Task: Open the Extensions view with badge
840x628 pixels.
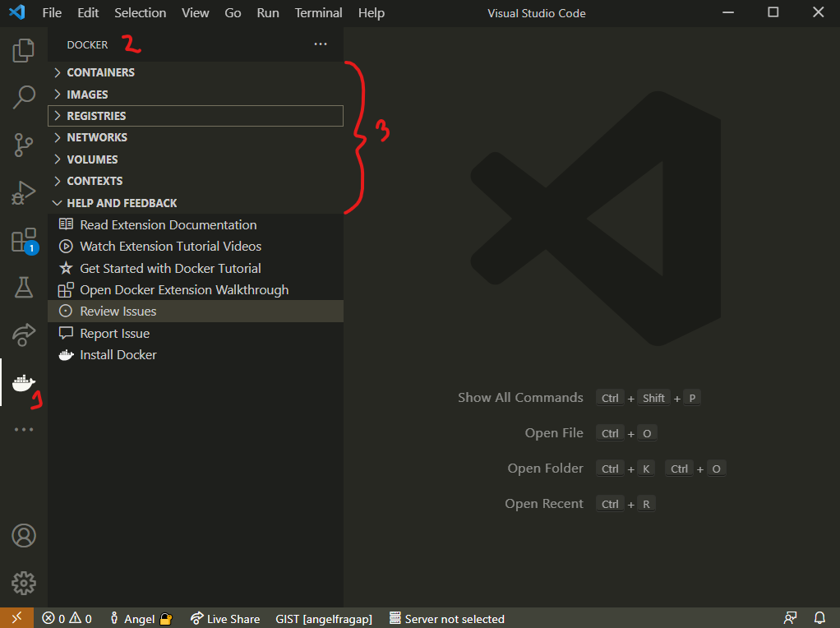Action: point(25,241)
